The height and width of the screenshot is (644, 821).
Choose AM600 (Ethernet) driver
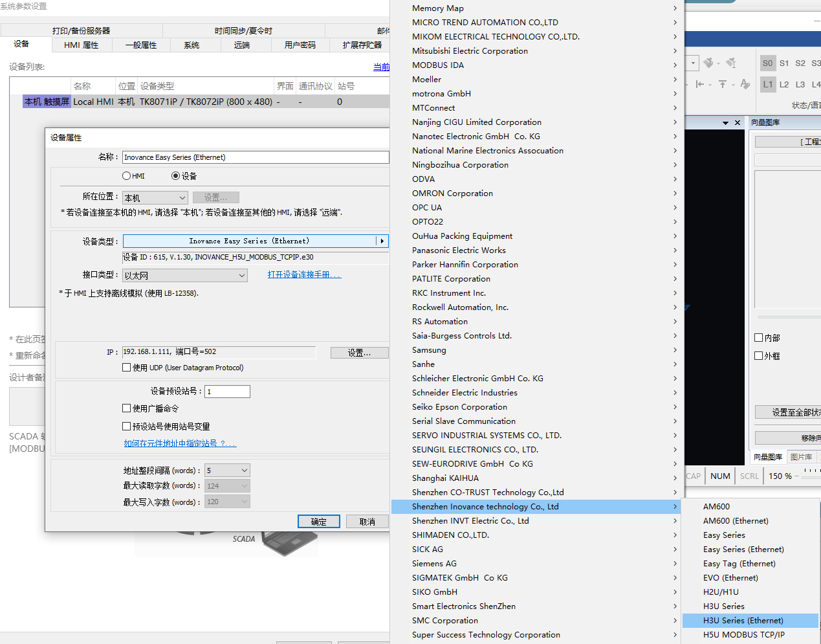[x=750, y=521]
